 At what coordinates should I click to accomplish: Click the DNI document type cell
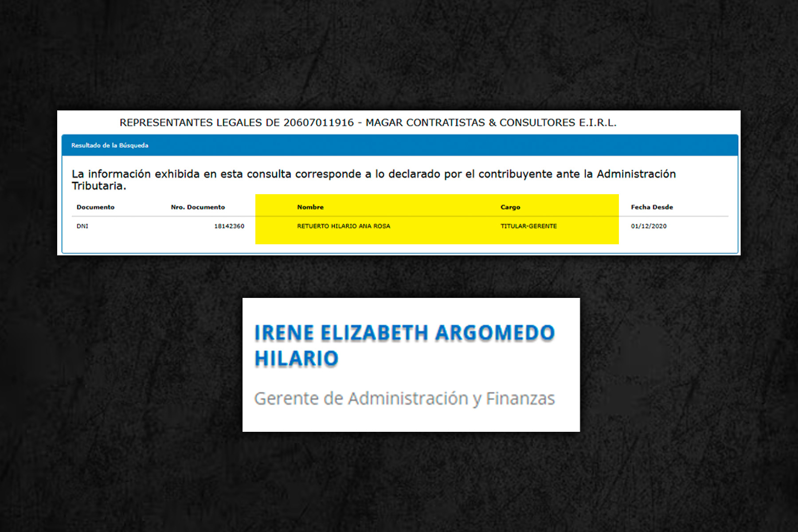click(x=82, y=226)
